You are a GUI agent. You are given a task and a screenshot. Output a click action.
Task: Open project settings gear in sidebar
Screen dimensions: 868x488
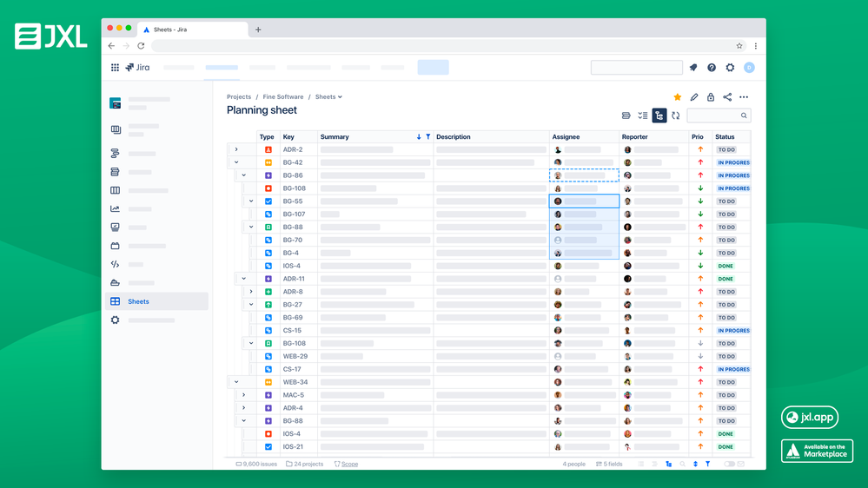pyautogui.click(x=116, y=320)
